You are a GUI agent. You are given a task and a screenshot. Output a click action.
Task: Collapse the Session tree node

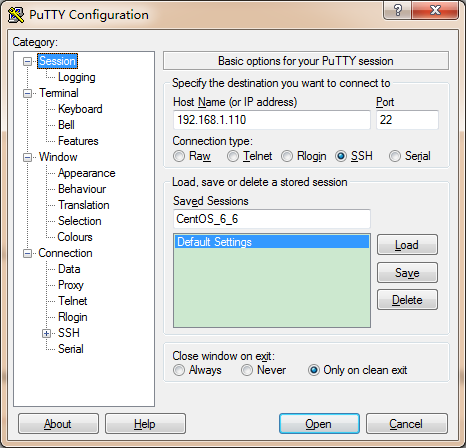(x=27, y=61)
